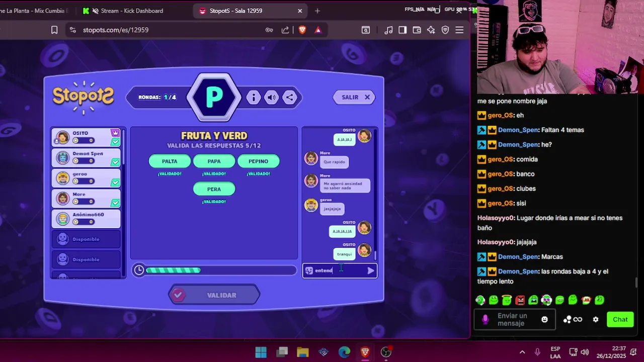Click the StopotS logo
Screen dimensions: 644x362
84,97
